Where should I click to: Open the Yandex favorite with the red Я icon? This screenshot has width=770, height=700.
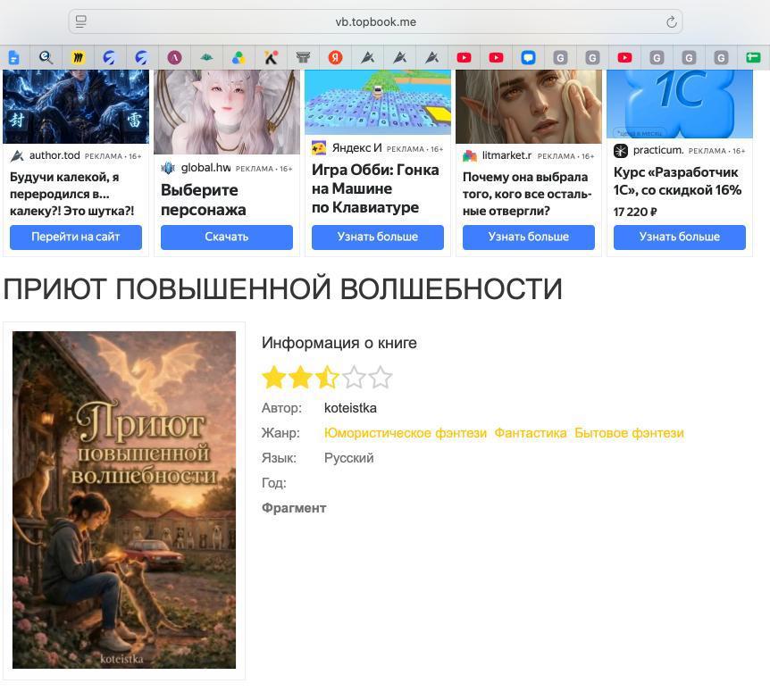tap(335, 58)
